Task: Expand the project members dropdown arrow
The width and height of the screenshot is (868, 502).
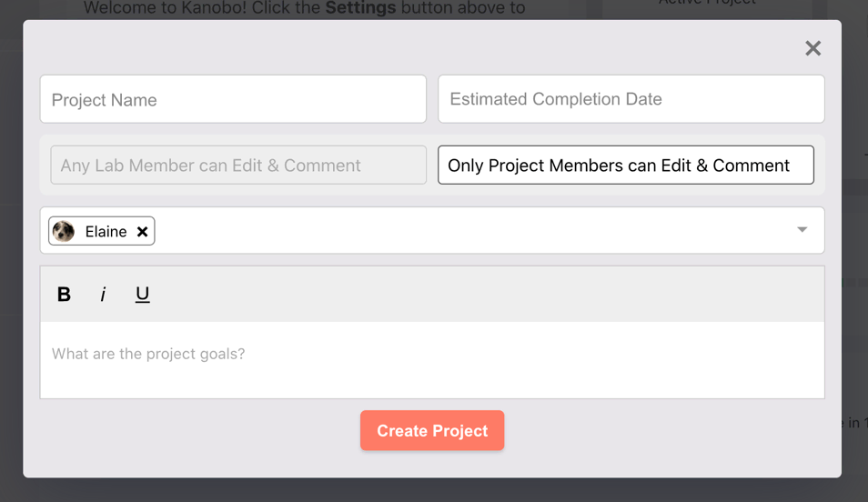Action: click(802, 230)
